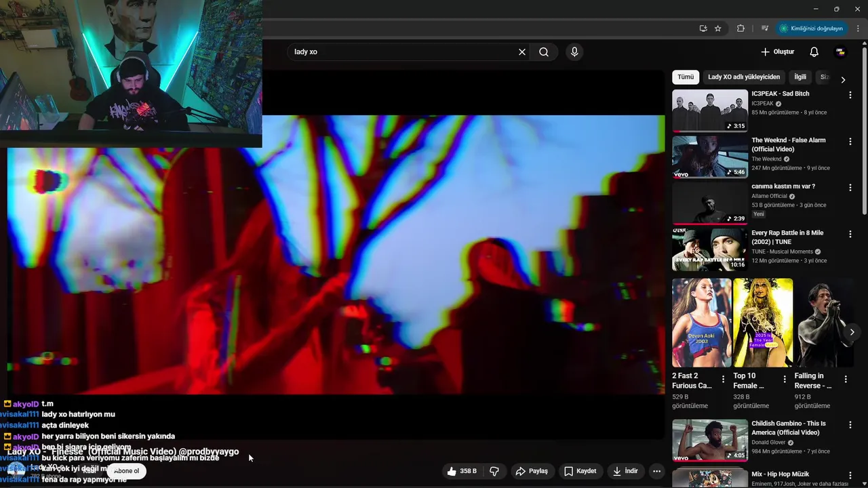Start voice search with microphone icon
Image resolution: width=868 pixels, height=488 pixels.
(x=574, y=52)
